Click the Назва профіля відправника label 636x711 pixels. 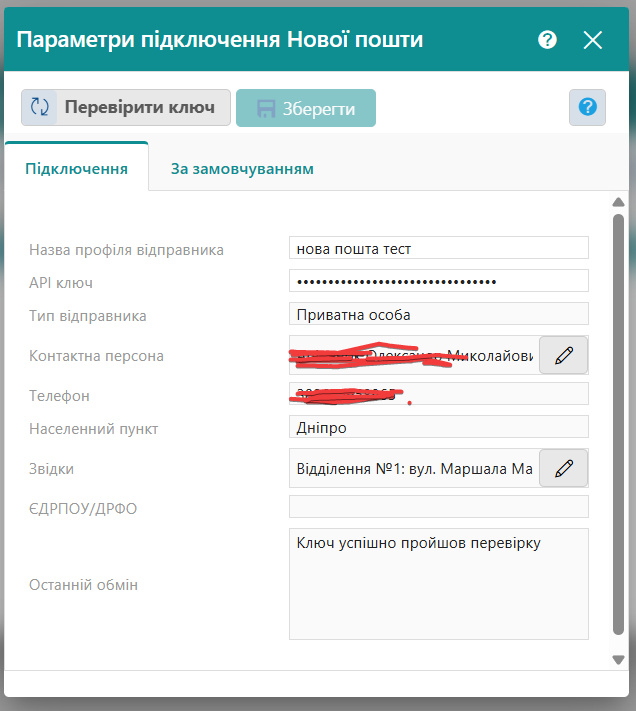click(126, 250)
